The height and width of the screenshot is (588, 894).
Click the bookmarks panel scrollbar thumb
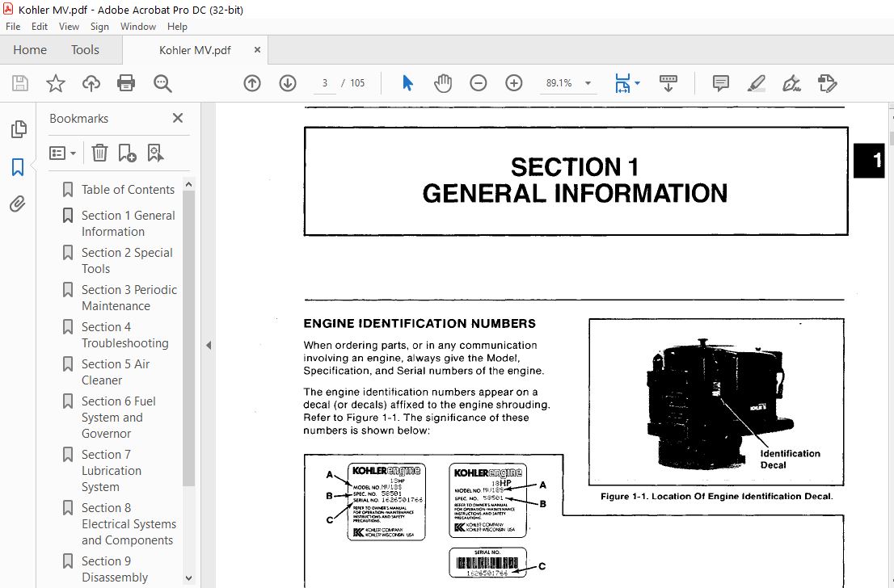(188, 339)
